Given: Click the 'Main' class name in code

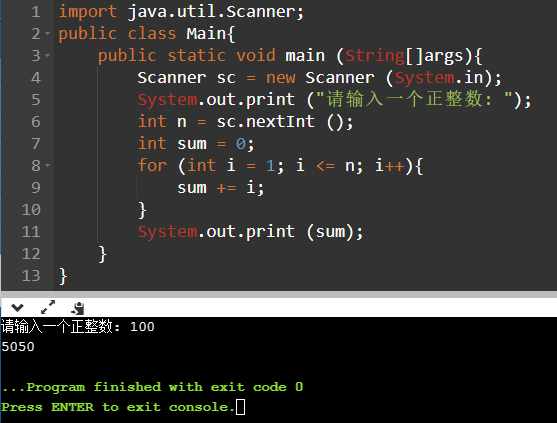Looking at the screenshot, I should pos(206,34).
